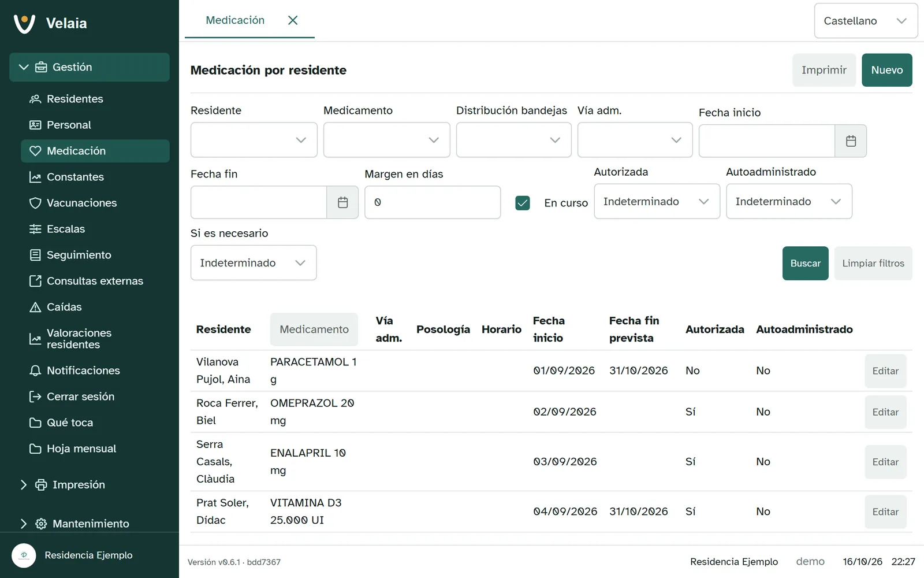924x578 pixels.
Task: Click the Caídas warning triangle icon
Action: pyautogui.click(x=35, y=307)
